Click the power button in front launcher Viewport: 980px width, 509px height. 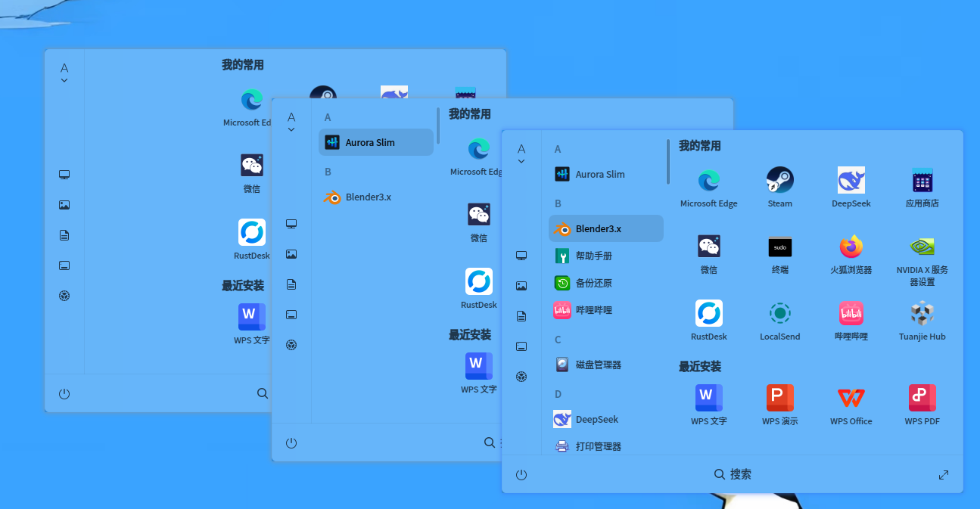click(521, 474)
